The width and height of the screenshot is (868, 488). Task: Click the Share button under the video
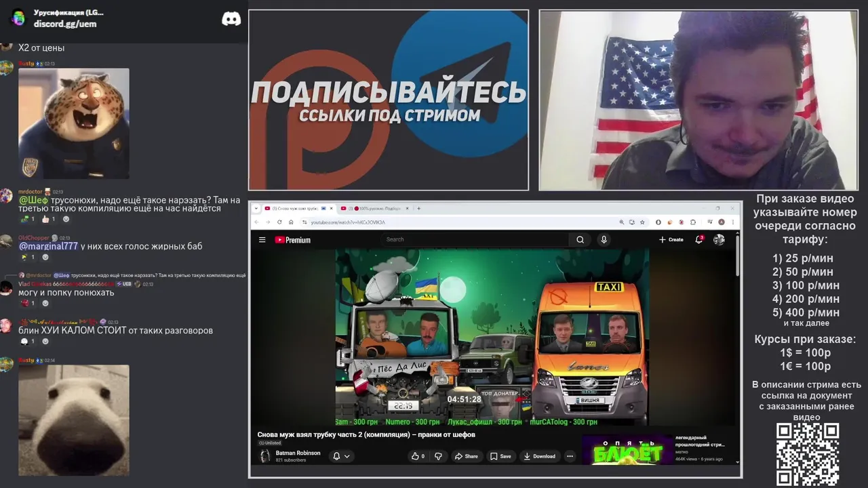[467, 456]
